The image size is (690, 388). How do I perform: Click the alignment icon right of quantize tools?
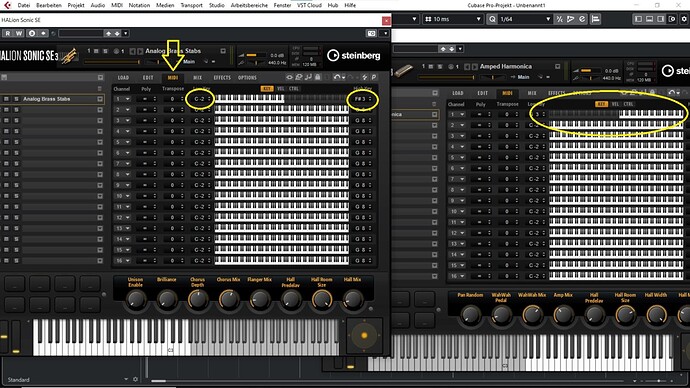click(x=595, y=19)
